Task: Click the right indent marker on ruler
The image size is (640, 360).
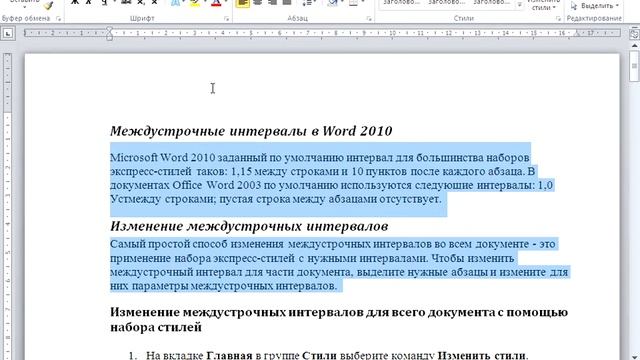Action: click(x=577, y=34)
